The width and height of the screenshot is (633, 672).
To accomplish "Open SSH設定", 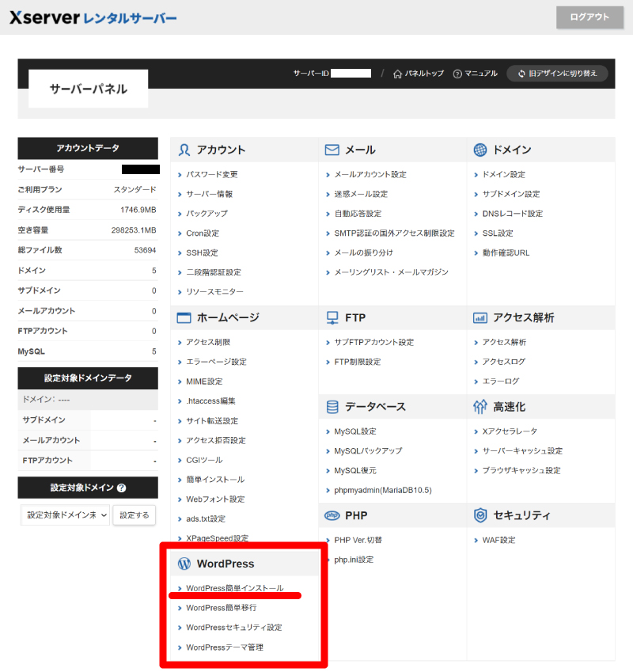I will [x=202, y=252].
